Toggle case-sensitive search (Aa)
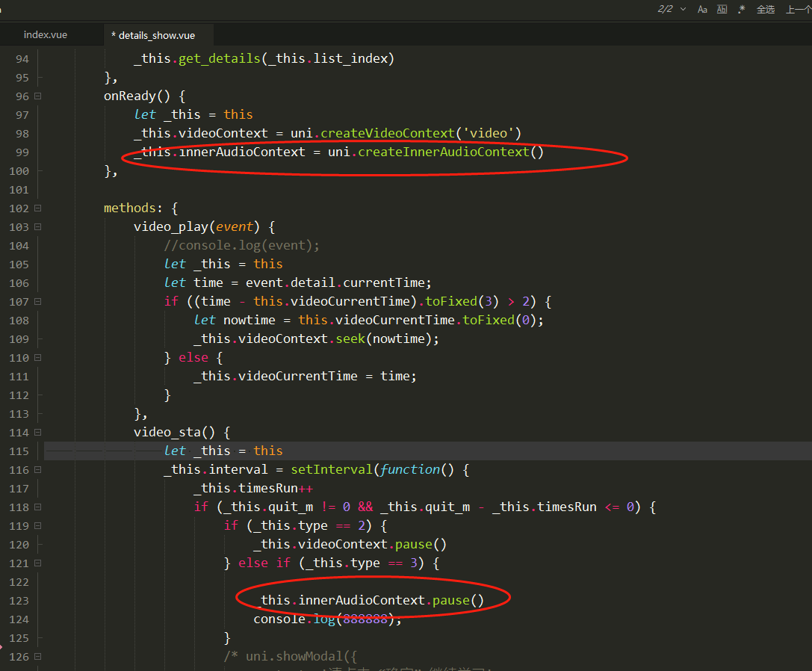The image size is (812, 671). [x=702, y=9]
